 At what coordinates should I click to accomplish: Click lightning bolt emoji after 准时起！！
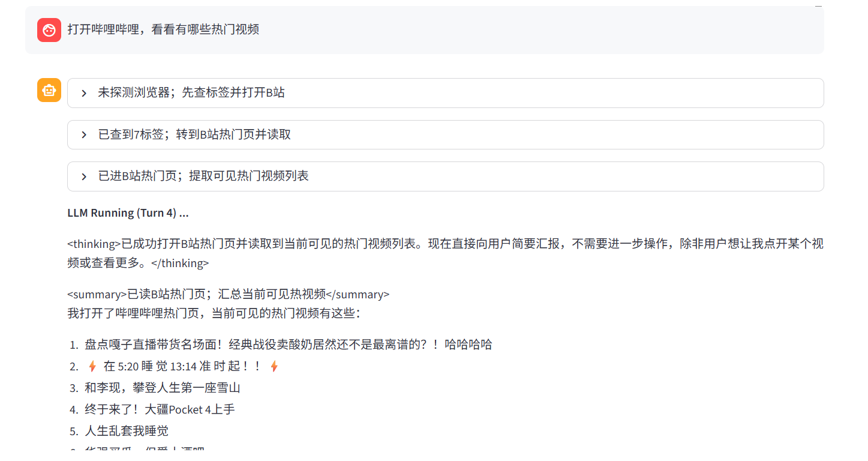[x=274, y=366]
